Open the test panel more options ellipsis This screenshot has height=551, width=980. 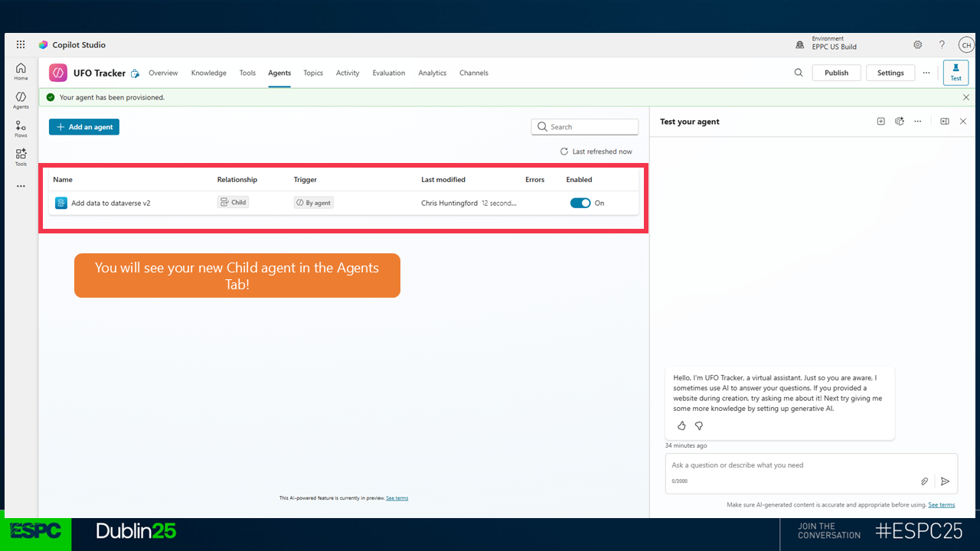click(x=917, y=122)
